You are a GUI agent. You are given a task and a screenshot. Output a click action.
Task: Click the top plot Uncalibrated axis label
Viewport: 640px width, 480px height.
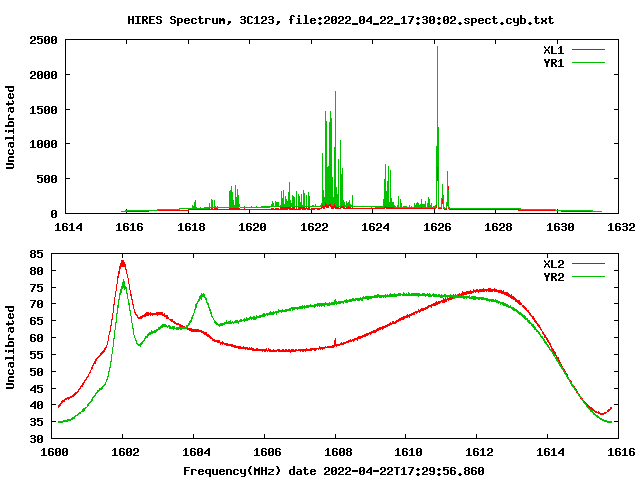click(10, 127)
